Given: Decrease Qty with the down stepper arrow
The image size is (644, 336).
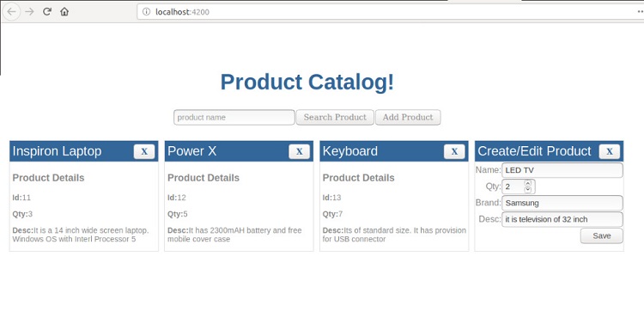Looking at the screenshot, I should pyautogui.click(x=528, y=190).
